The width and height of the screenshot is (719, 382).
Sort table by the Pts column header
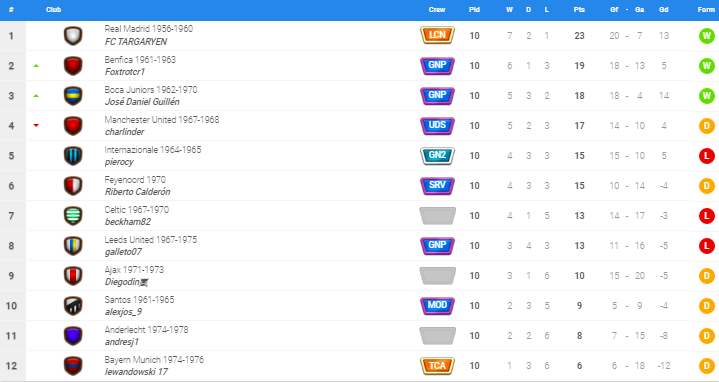(x=579, y=10)
